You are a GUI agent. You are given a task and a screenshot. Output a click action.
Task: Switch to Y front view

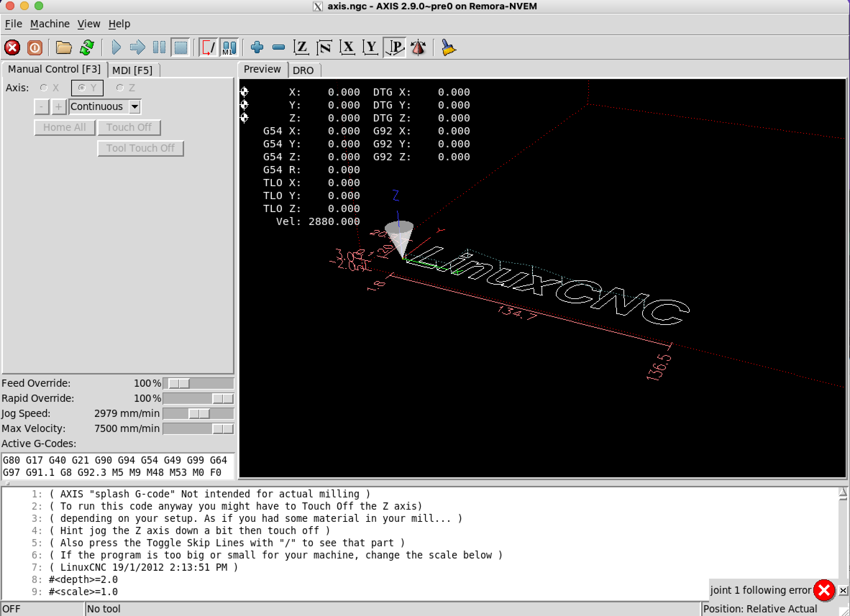(x=371, y=47)
